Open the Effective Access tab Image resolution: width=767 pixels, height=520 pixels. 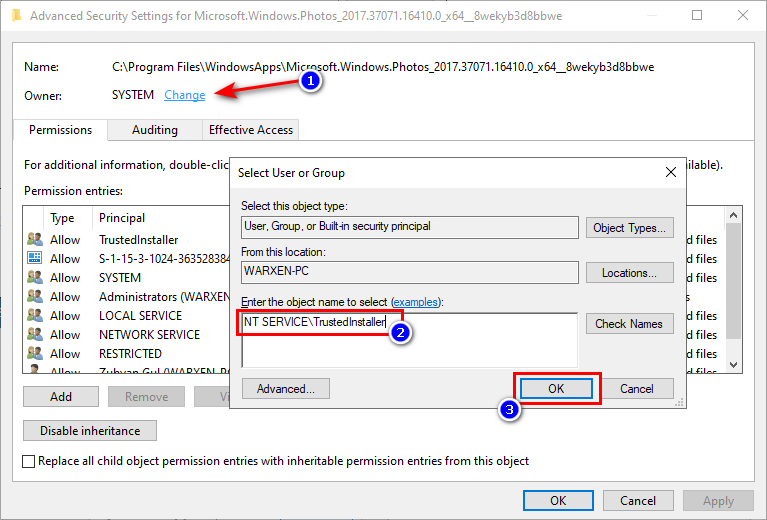coord(251,130)
